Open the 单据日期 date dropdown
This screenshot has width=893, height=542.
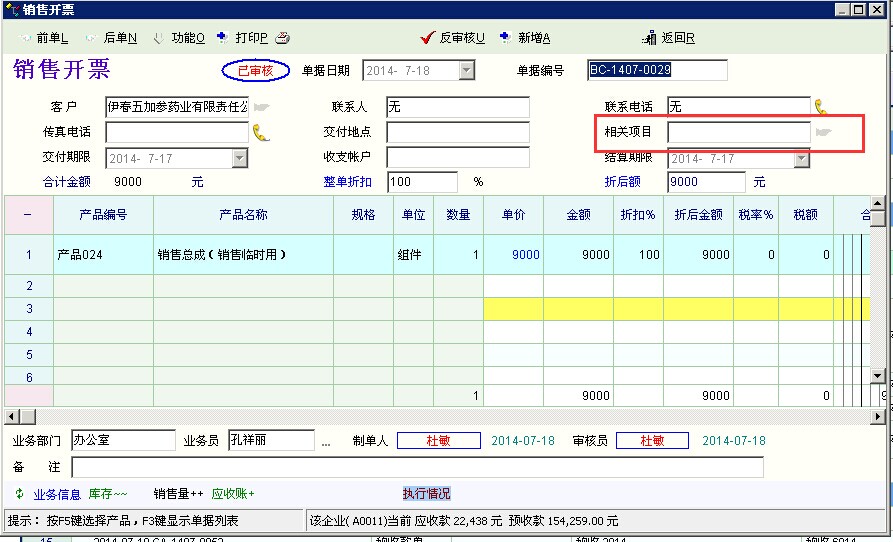[x=466, y=70]
